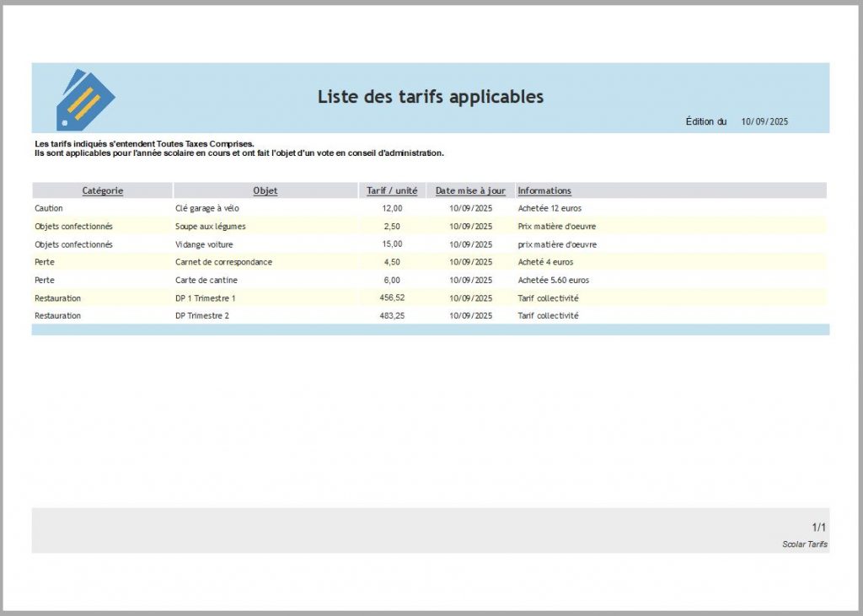Screen dimensions: 863x616
Task: Select the 'Achetée 5.60 euros' information cell
Action: [x=554, y=280]
